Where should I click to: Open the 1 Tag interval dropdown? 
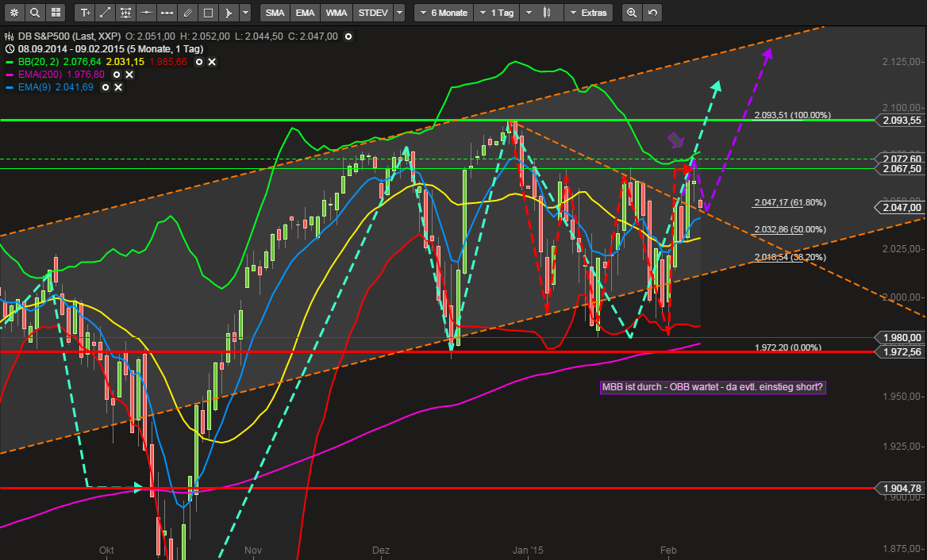[x=495, y=13]
